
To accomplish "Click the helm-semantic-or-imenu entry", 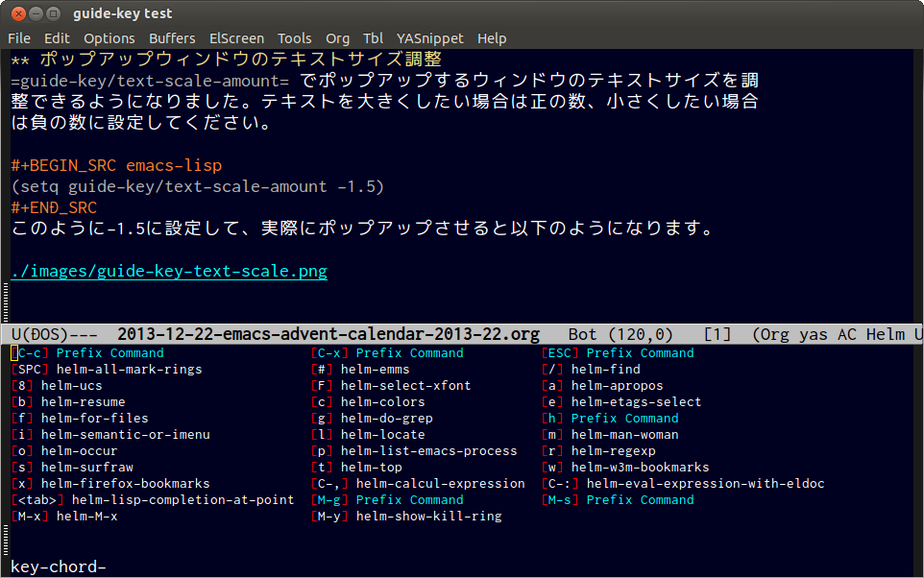I will (110, 435).
